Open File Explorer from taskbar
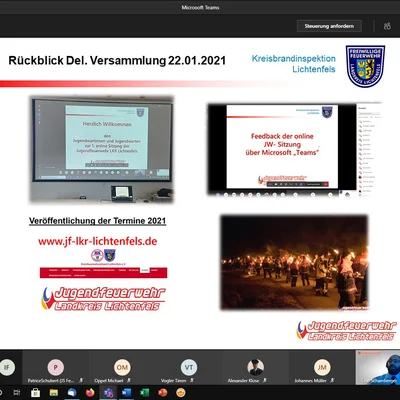Image resolution: width=400 pixels, height=400 pixels. 54,393
